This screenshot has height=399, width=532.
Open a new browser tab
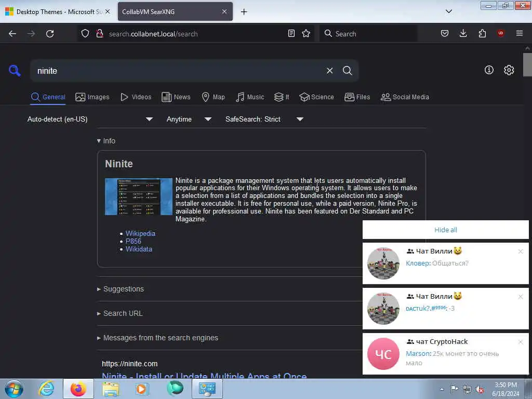pyautogui.click(x=244, y=12)
